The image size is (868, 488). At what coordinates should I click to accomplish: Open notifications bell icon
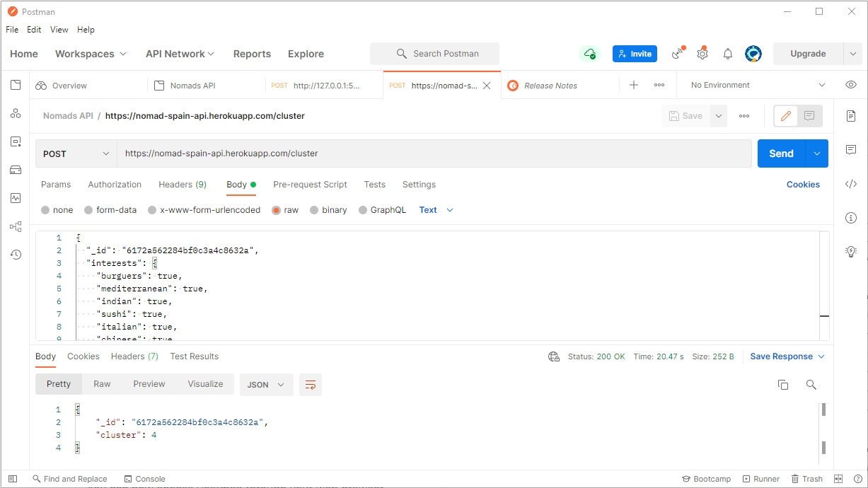tap(728, 54)
